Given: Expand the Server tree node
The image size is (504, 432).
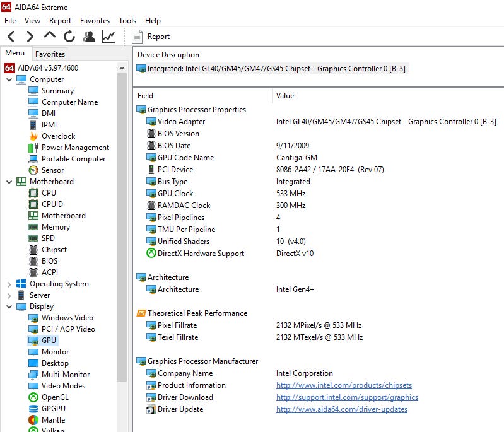Looking at the screenshot, I should point(9,295).
